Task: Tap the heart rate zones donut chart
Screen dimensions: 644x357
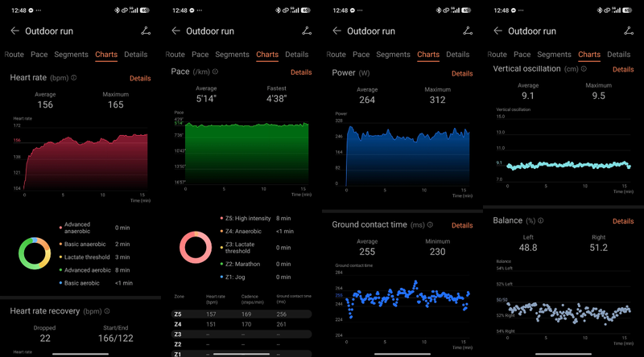Action: [x=35, y=253]
